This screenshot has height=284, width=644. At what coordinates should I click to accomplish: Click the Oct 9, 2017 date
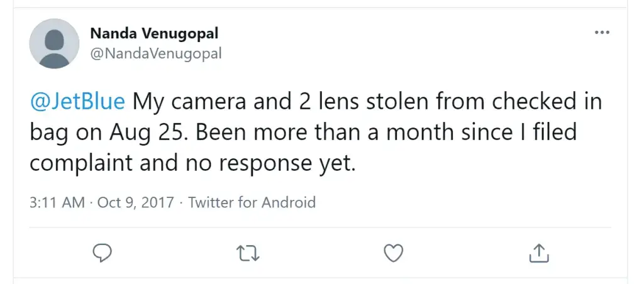coord(136,202)
